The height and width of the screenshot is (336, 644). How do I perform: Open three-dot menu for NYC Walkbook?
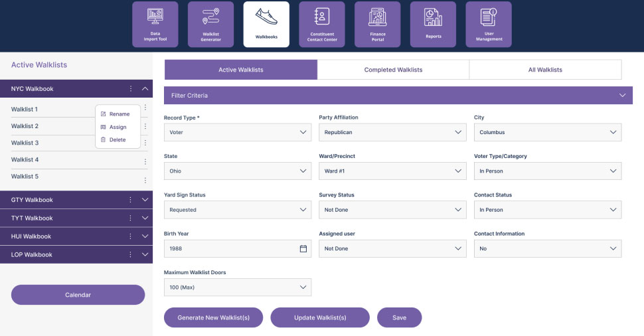[x=131, y=89]
